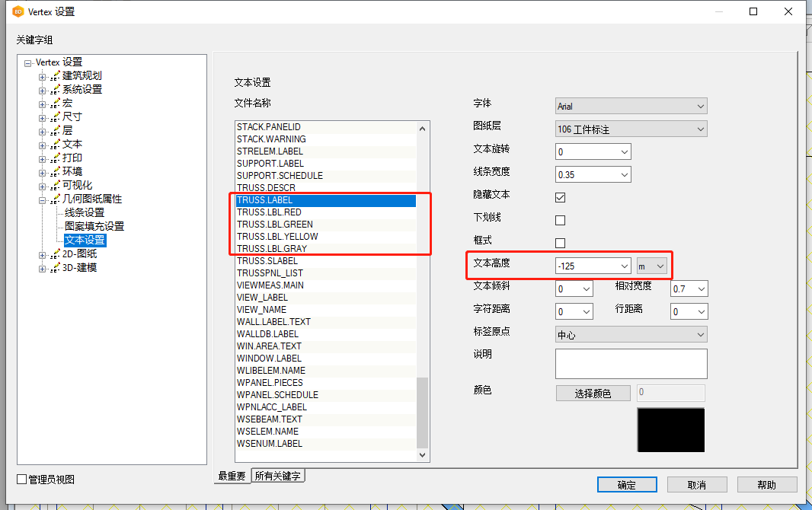Screen dimensions: 812x510
Task: Expand the 2D-图纸 tree node
Action: [43, 255]
